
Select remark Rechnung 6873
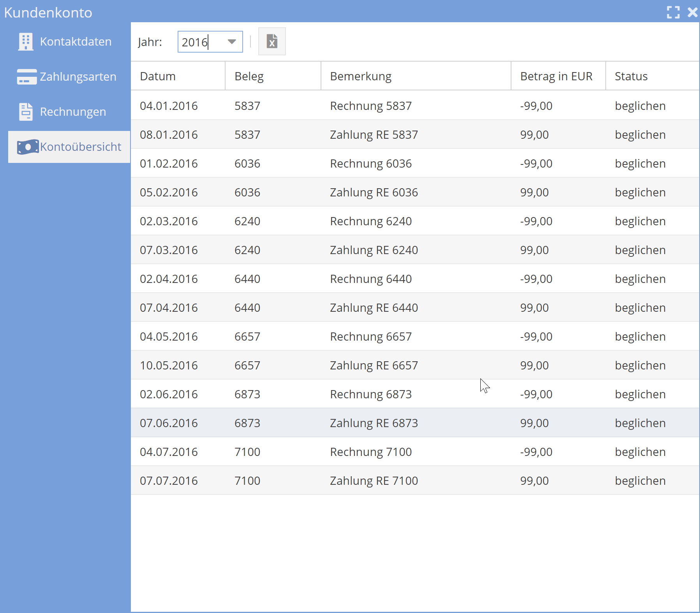(371, 394)
